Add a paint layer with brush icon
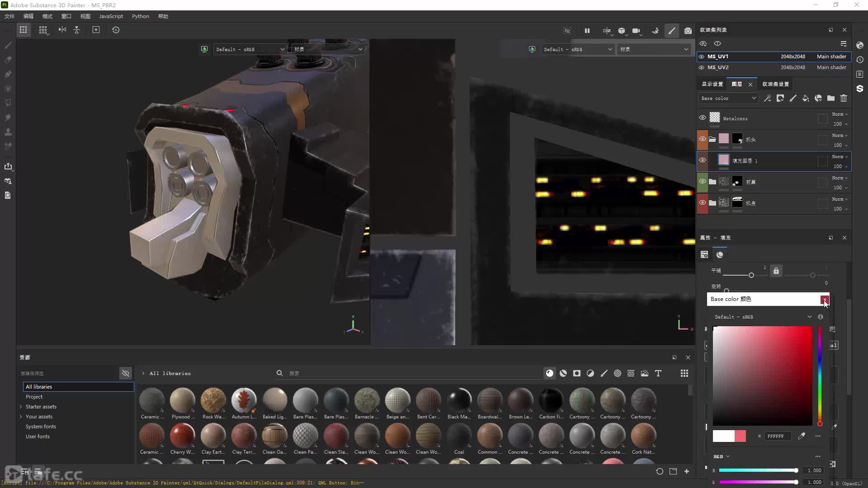 [x=793, y=98]
